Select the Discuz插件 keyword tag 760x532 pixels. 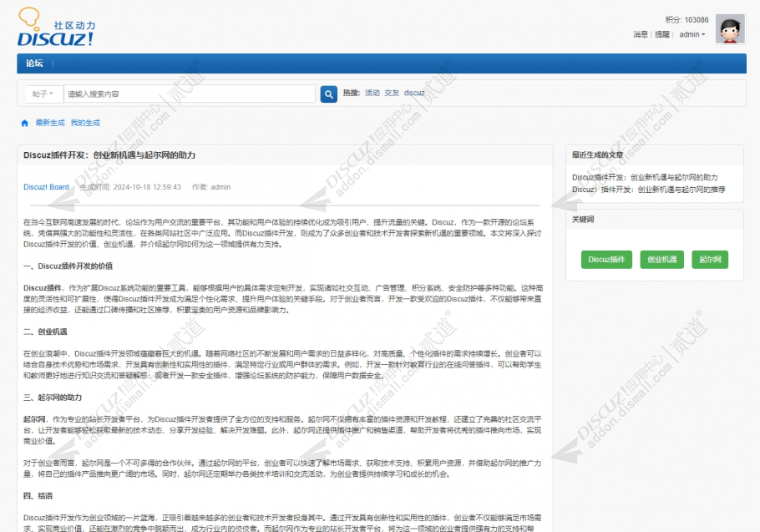click(606, 260)
